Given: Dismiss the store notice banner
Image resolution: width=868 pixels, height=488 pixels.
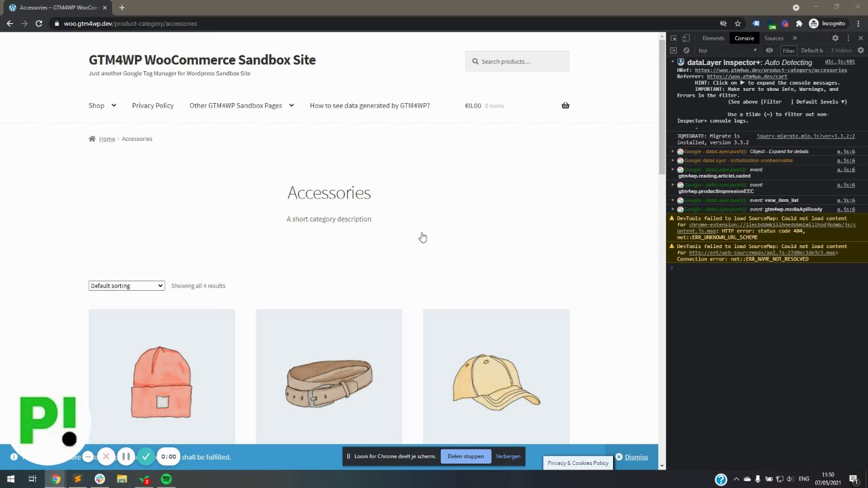Looking at the screenshot, I should click(631, 457).
